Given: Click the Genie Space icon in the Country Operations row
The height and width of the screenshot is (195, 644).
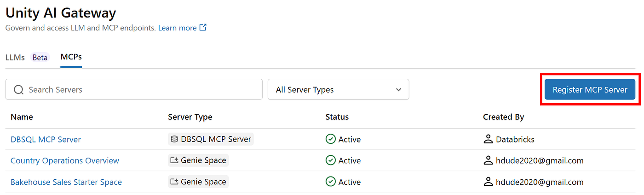Looking at the screenshot, I should [174, 160].
